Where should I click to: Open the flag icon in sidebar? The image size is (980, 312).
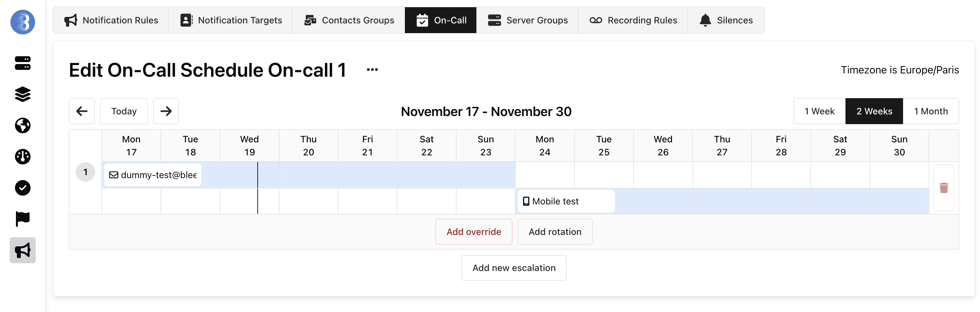point(22,219)
